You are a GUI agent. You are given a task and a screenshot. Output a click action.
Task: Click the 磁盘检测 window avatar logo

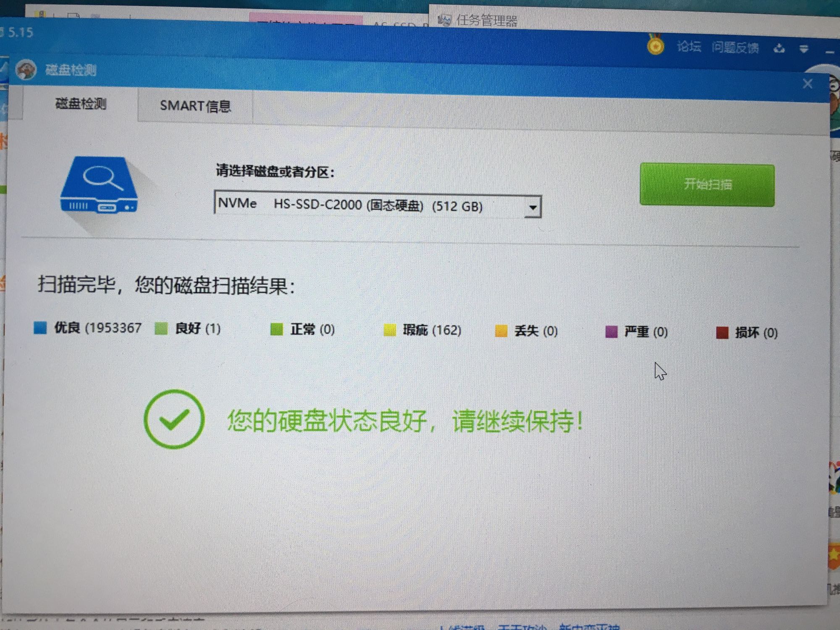click(x=26, y=69)
